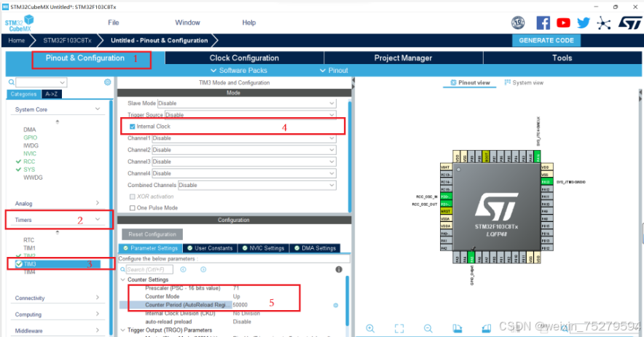The width and height of the screenshot is (644, 337).
Task: Open Channel4 dropdown
Action: tap(244, 173)
